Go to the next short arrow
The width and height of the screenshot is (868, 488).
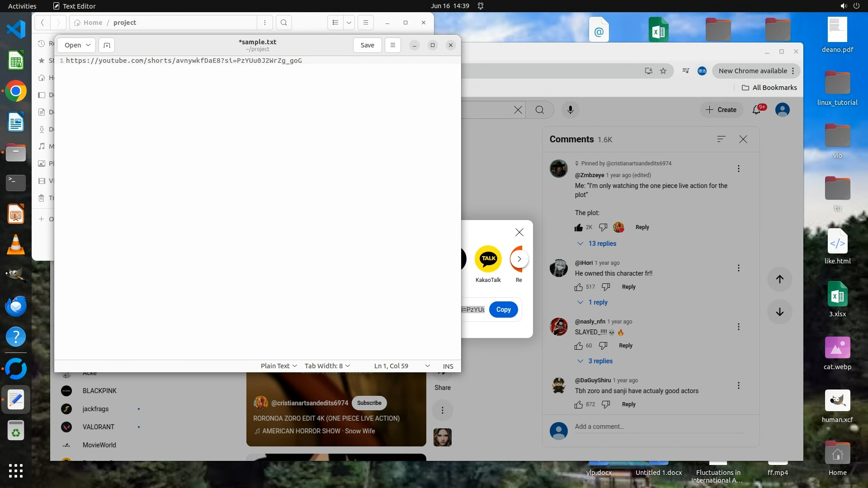tap(779, 312)
